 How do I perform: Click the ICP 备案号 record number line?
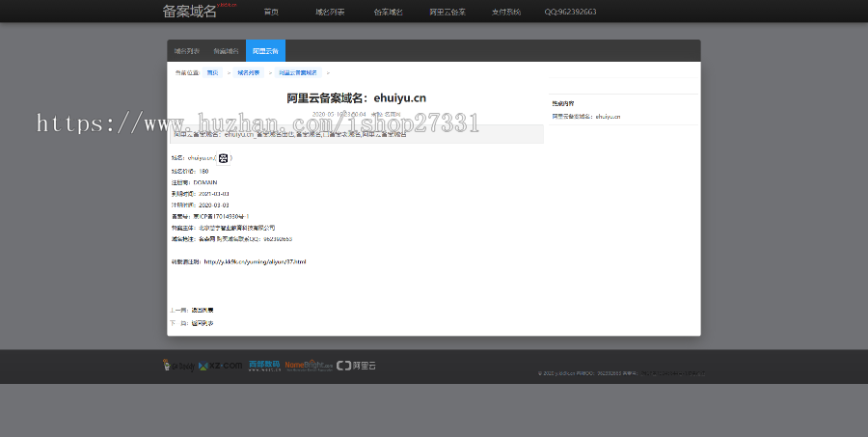(x=210, y=216)
